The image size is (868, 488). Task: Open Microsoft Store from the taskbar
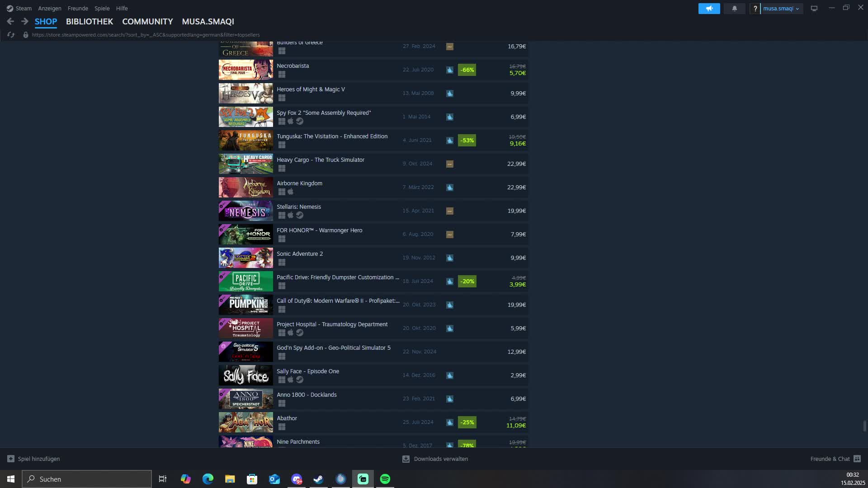[x=252, y=479]
